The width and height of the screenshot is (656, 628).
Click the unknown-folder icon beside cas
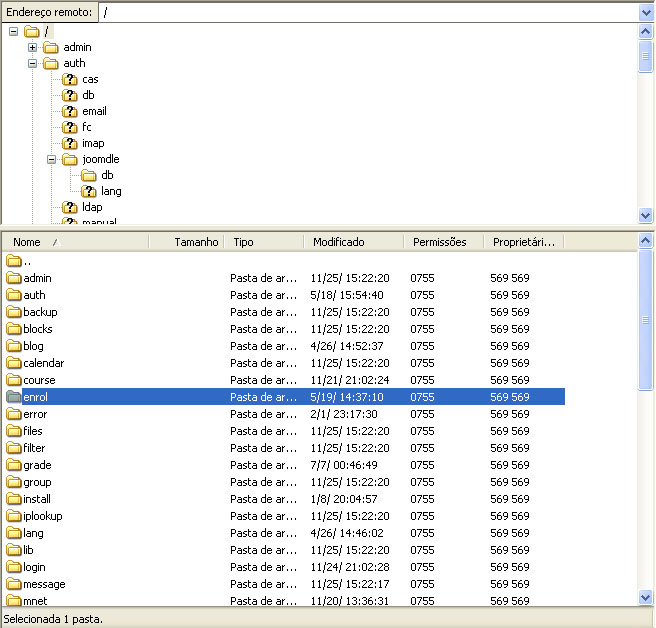tap(69, 79)
